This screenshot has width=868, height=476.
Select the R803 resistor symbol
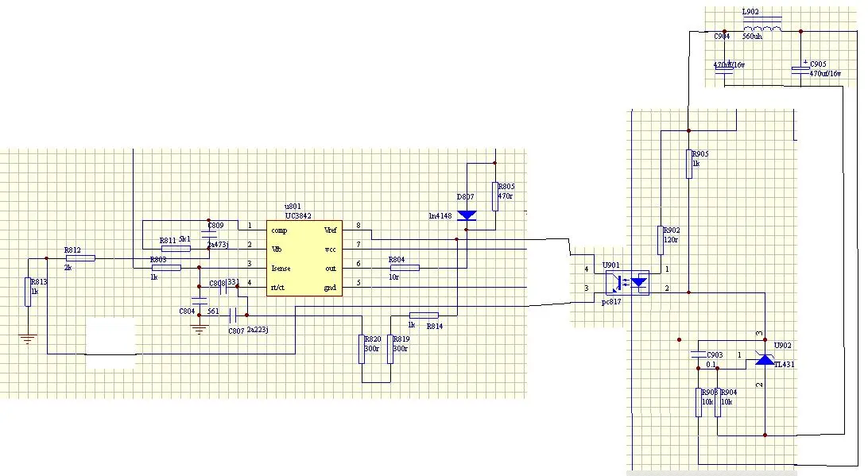tap(166, 268)
